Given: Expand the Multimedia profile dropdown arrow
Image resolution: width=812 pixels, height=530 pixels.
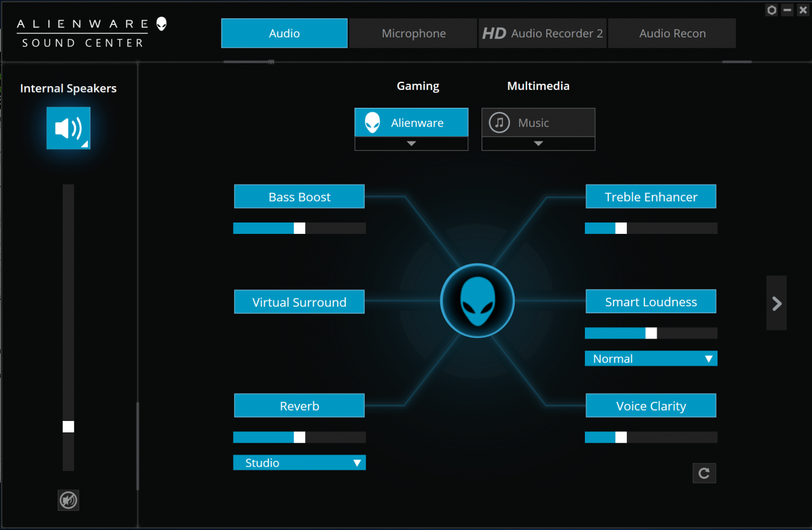Looking at the screenshot, I should click(539, 144).
